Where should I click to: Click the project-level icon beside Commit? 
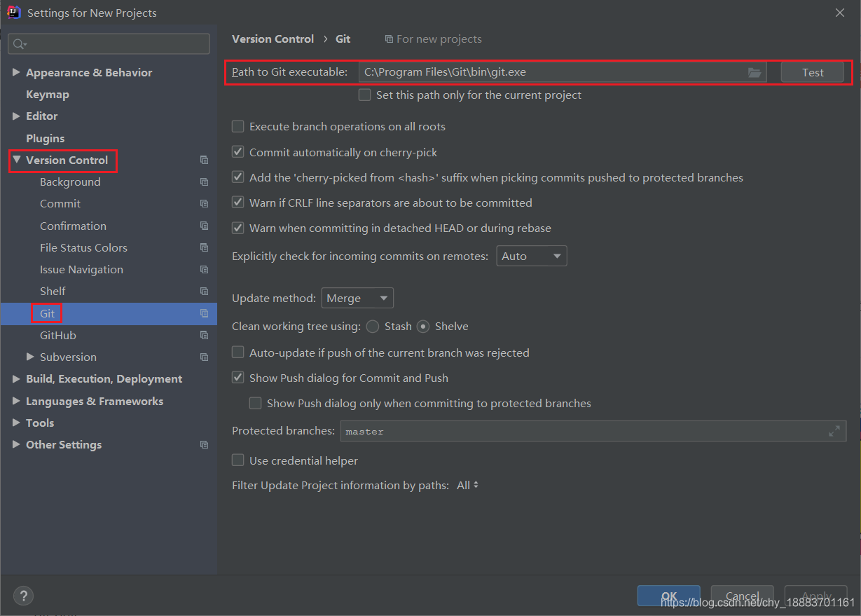point(204,204)
